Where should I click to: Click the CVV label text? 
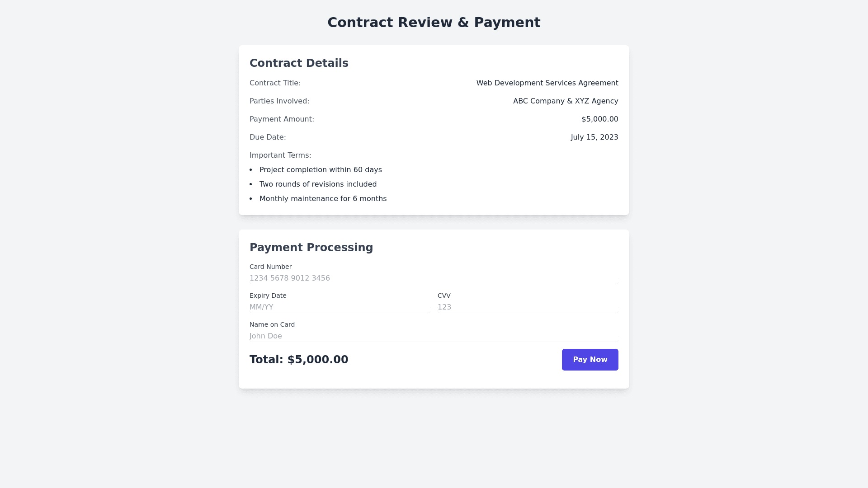(444, 296)
